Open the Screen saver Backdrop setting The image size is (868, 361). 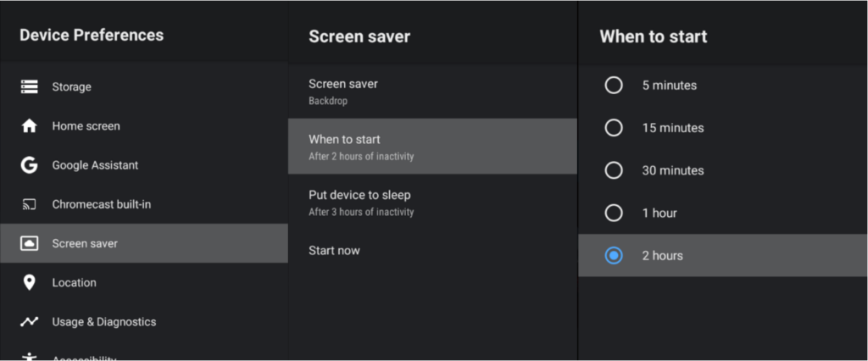click(432, 92)
